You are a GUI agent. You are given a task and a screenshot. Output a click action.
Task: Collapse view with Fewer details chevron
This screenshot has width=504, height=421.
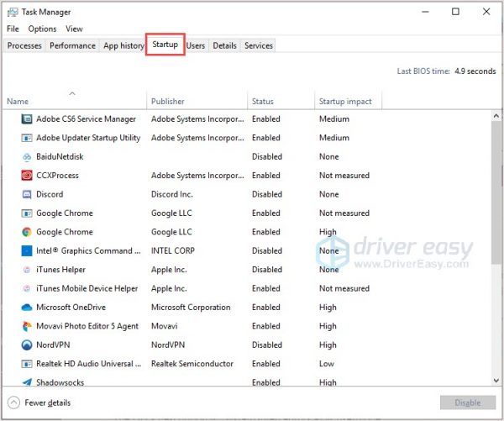14,403
